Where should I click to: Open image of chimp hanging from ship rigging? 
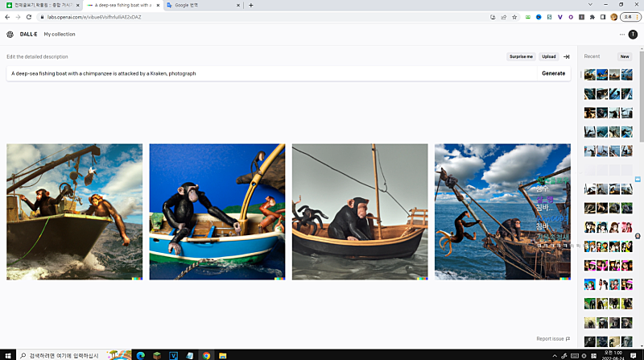pyautogui.click(x=502, y=212)
